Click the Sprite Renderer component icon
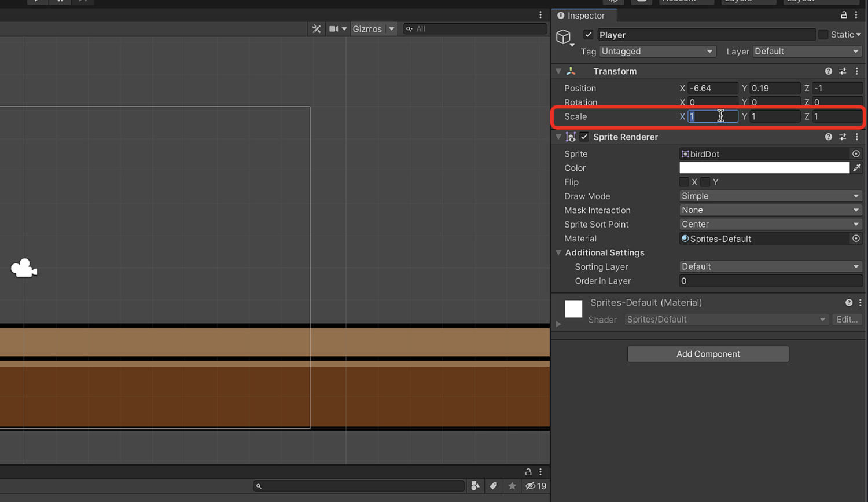Viewport: 868px width, 502px height. click(571, 137)
